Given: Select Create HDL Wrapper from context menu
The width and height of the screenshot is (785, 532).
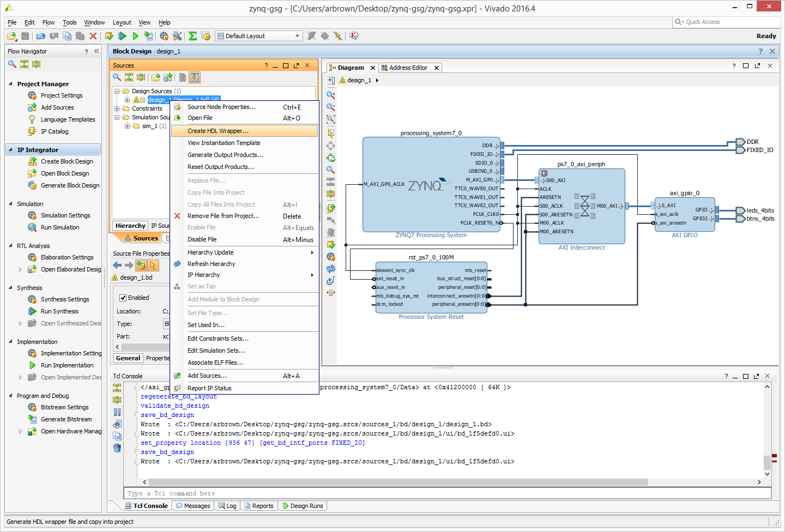Looking at the screenshot, I should tap(244, 131).
